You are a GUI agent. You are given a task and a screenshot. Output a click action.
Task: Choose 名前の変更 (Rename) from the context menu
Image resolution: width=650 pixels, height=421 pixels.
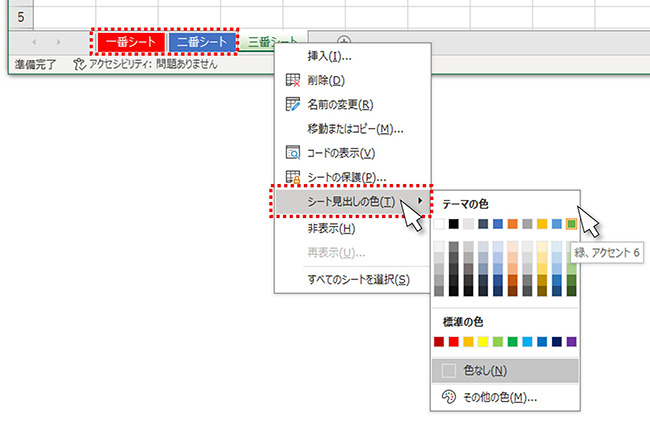pyautogui.click(x=342, y=104)
